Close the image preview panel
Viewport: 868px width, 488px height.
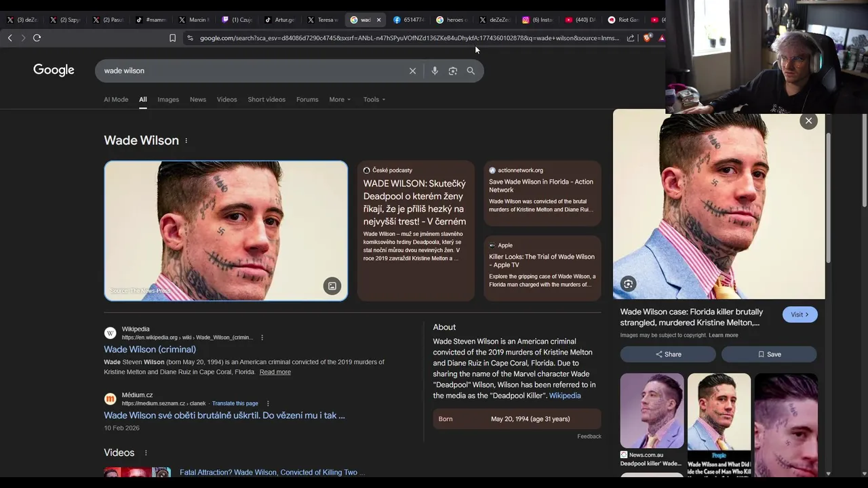pyautogui.click(x=808, y=121)
